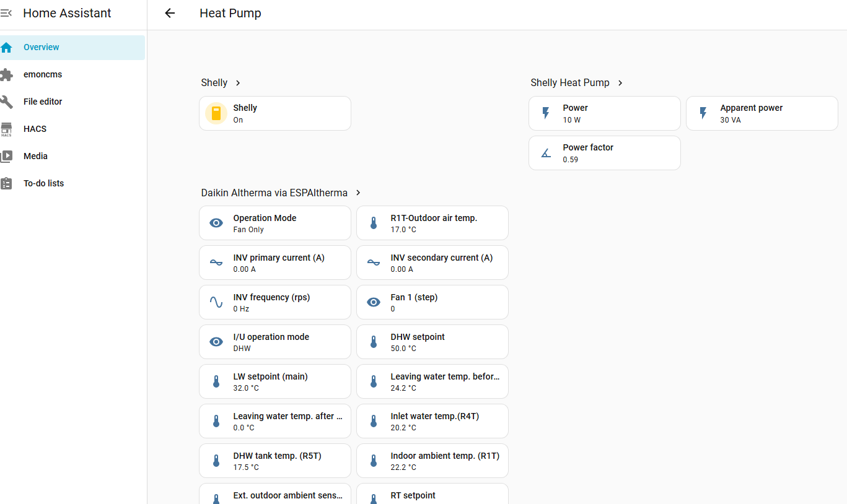
Task: Click the Power lightning bolt icon
Action: 546,113
